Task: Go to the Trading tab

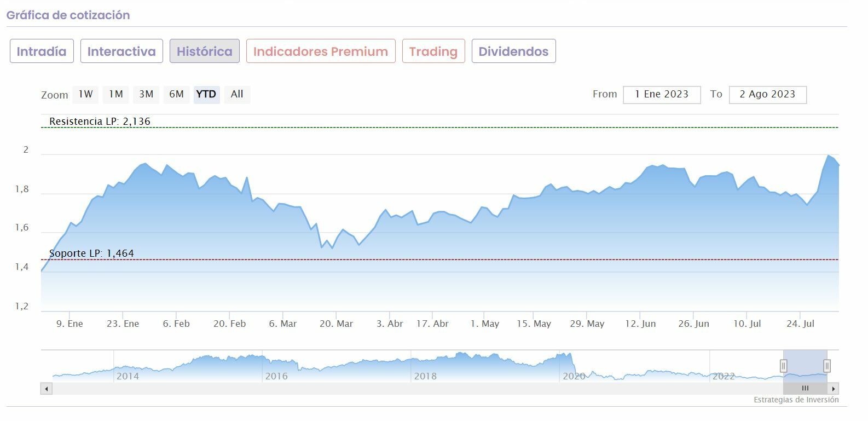Action: [433, 51]
